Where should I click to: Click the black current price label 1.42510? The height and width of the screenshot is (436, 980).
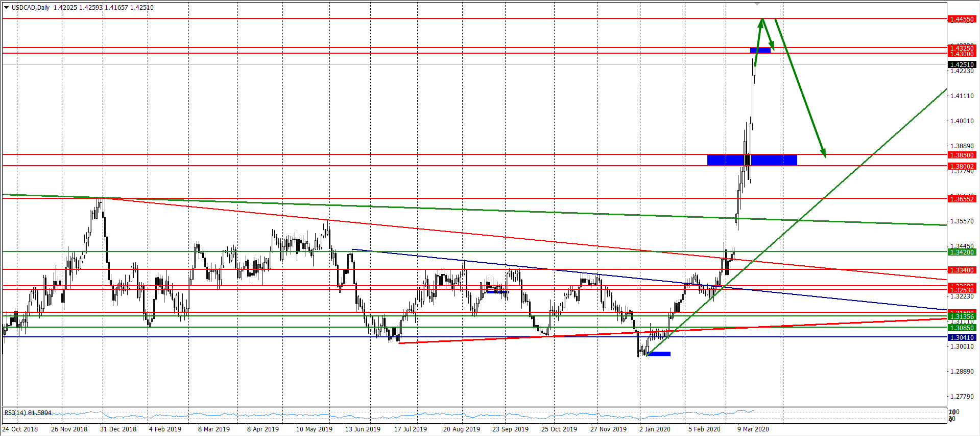coord(962,64)
